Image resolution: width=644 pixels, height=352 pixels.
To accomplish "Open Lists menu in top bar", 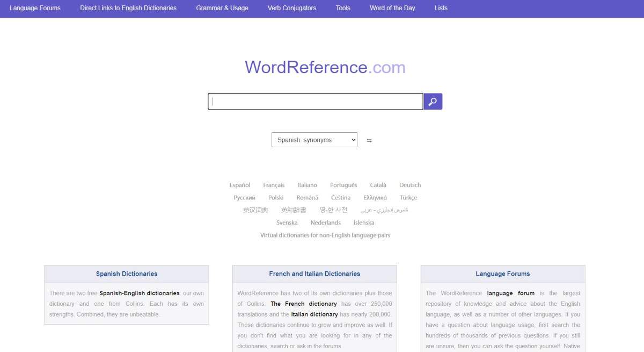I will [441, 8].
